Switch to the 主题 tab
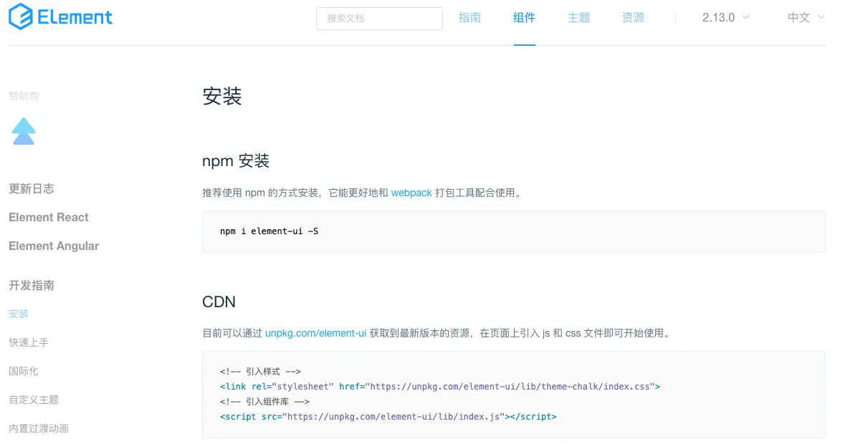Viewport: 868px width, 444px height. point(579,18)
